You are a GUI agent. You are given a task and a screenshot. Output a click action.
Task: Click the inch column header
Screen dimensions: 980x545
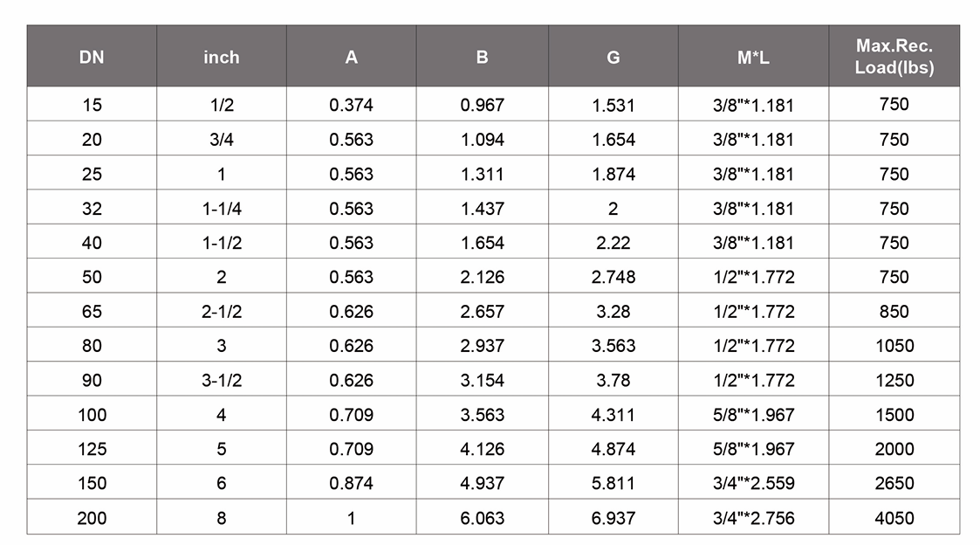coord(221,58)
